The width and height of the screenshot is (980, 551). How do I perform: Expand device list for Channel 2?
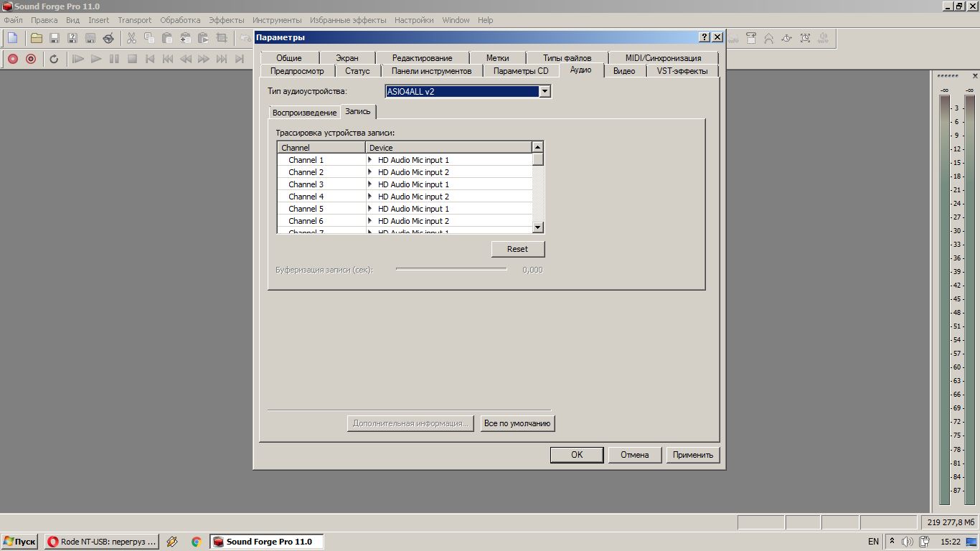(370, 172)
